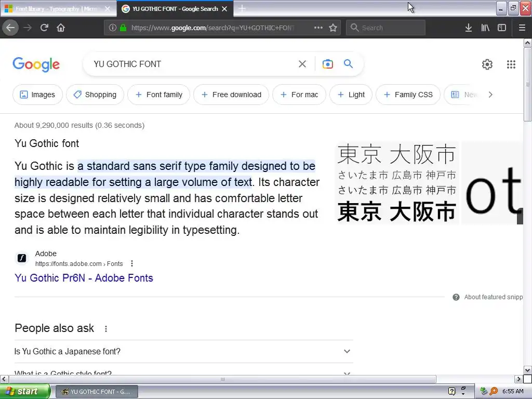The width and height of the screenshot is (532, 399).
Task: Click the green secure padlock icon
Action: (123, 28)
